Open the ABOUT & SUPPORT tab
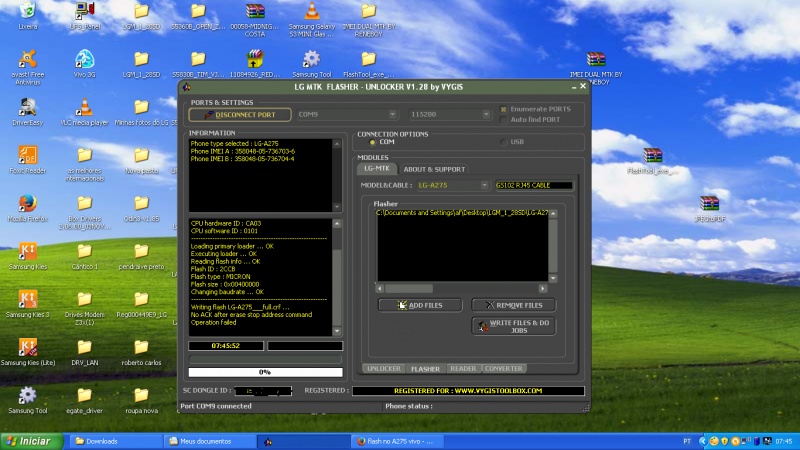This screenshot has height=450, width=800. [434, 169]
